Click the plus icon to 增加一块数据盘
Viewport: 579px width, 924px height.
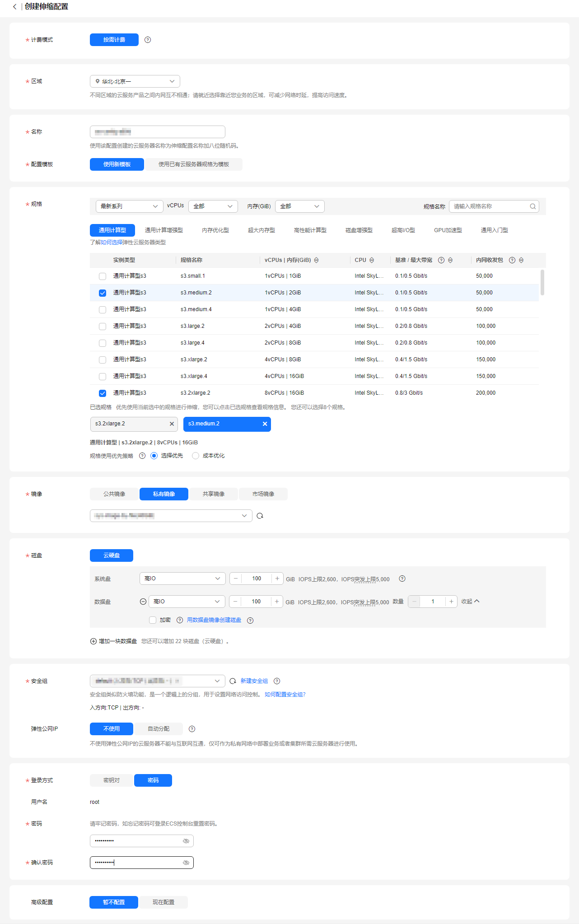pos(93,641)
